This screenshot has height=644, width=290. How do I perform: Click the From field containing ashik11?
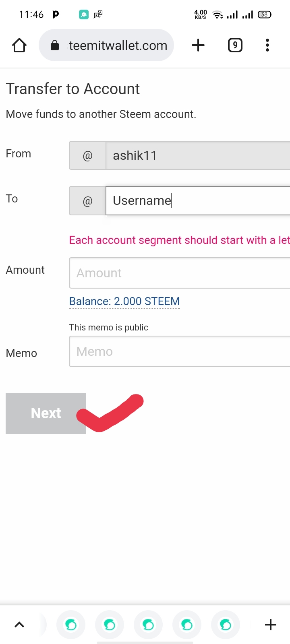click(197, 155)
